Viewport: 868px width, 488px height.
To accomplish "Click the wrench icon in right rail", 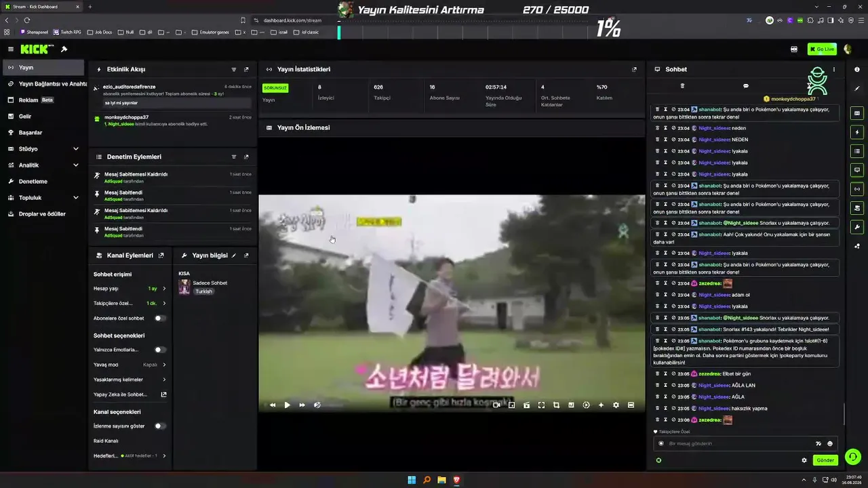I will pos(857,227).
